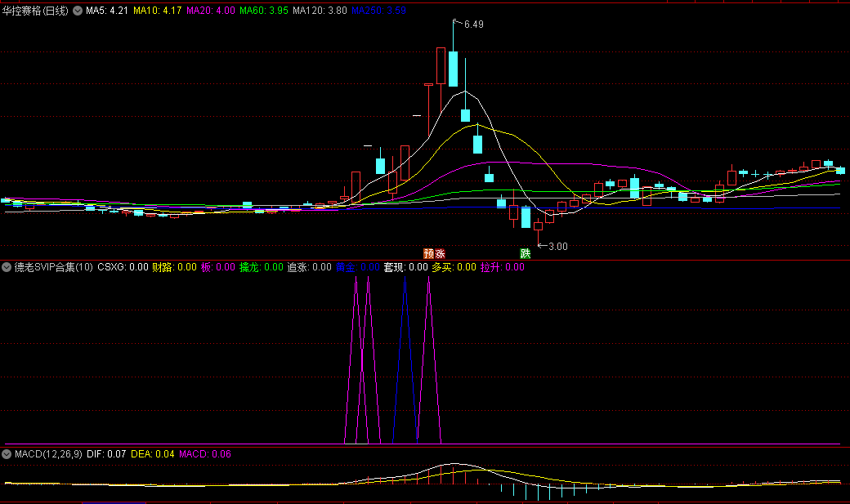
Task: Click the blue MA250 legend label
Action: [378, 11]
